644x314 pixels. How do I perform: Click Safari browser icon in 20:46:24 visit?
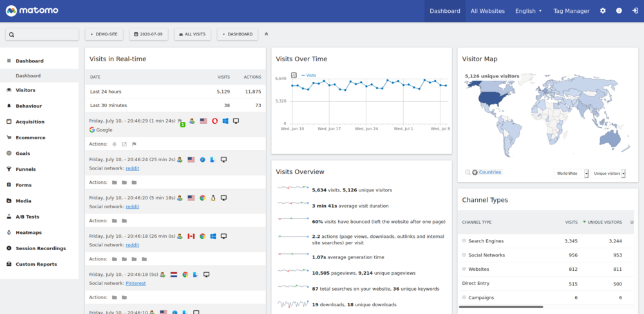pyautogui.click(x=202, y=159)
